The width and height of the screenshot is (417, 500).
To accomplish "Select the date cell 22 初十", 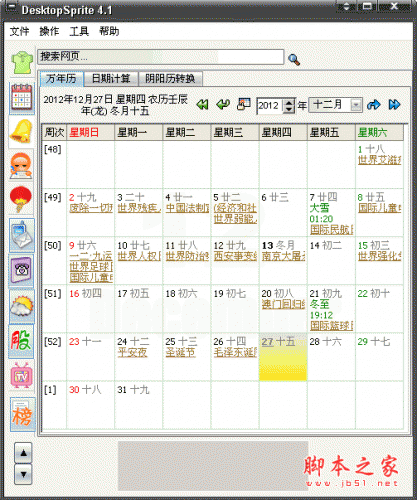I will [379, 309].
